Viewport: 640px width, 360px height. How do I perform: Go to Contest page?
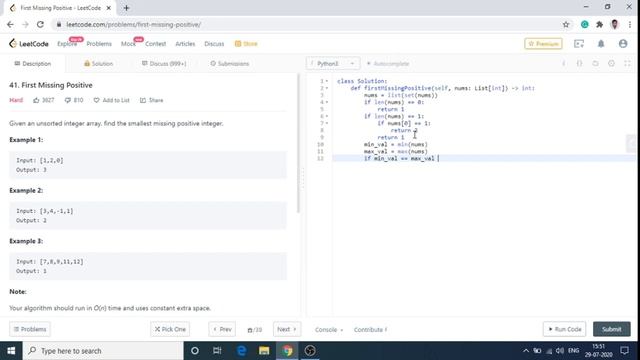[156, 44]
